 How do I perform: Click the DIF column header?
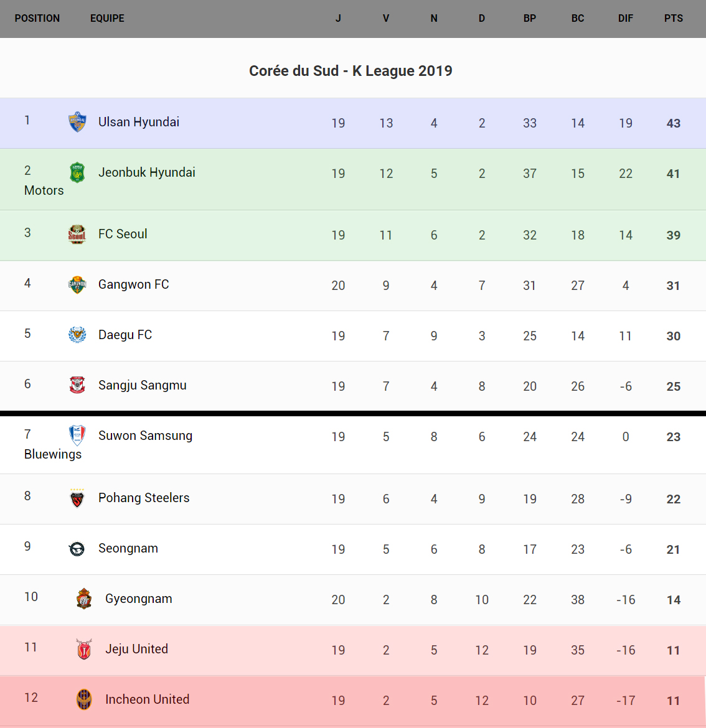(x=626, y=19)
